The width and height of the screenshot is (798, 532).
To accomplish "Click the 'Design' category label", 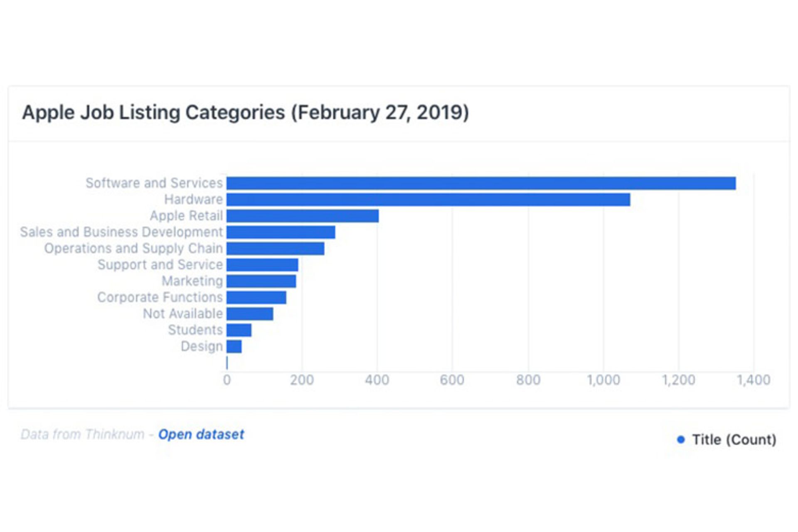I will pyautogui.click(x=202, y=347).
